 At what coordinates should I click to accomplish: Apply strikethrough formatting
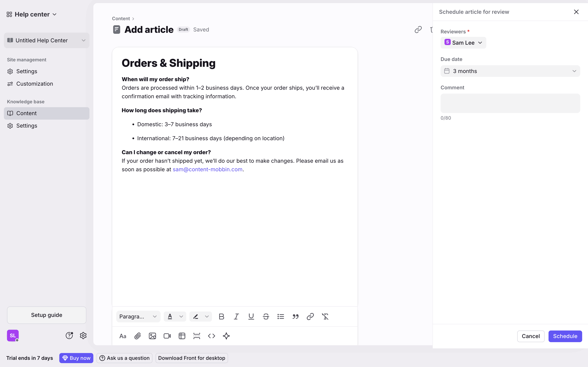(x=266, y=317)
